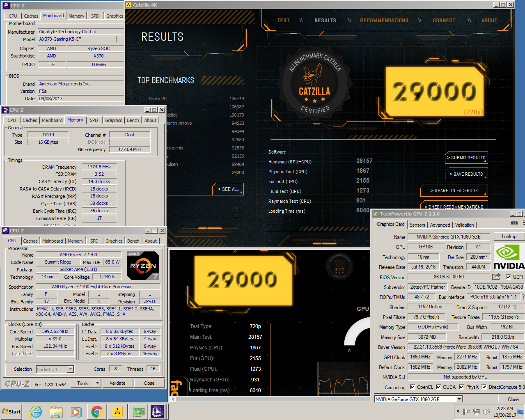This screenshot has height=420, width=525.
Task: Click the Core Speed 3992.62 MHz value
Action: 55,331
